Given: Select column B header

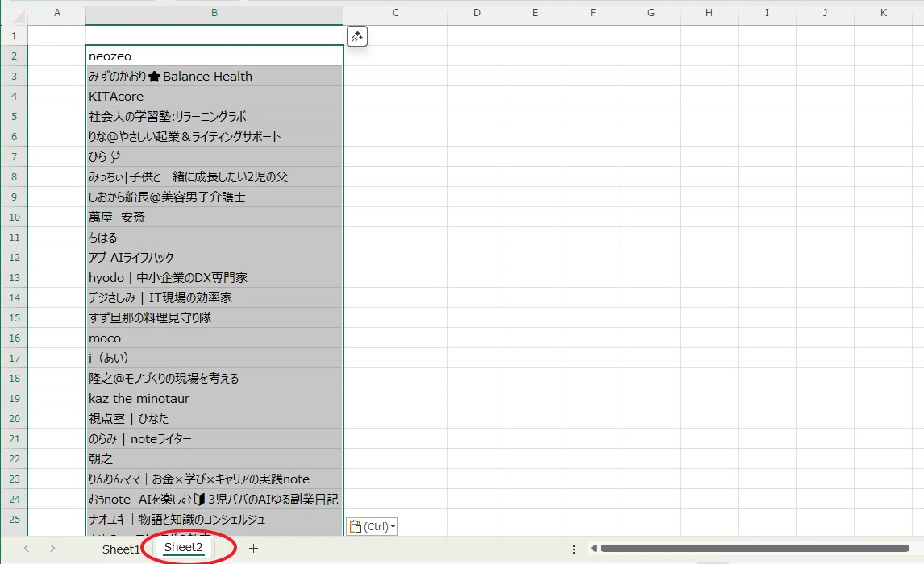Looking at the screenshot, I should coord(214,12).
